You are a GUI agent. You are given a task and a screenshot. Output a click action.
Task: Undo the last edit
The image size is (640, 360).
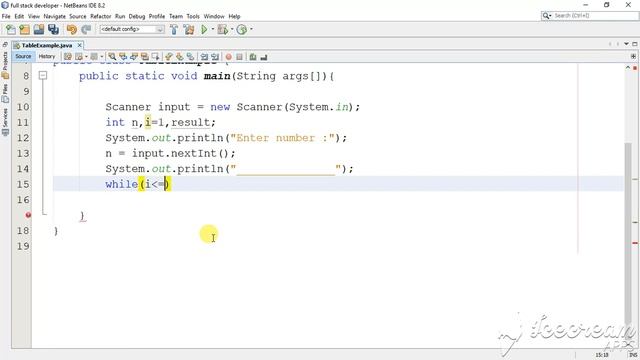coord(72,29)
